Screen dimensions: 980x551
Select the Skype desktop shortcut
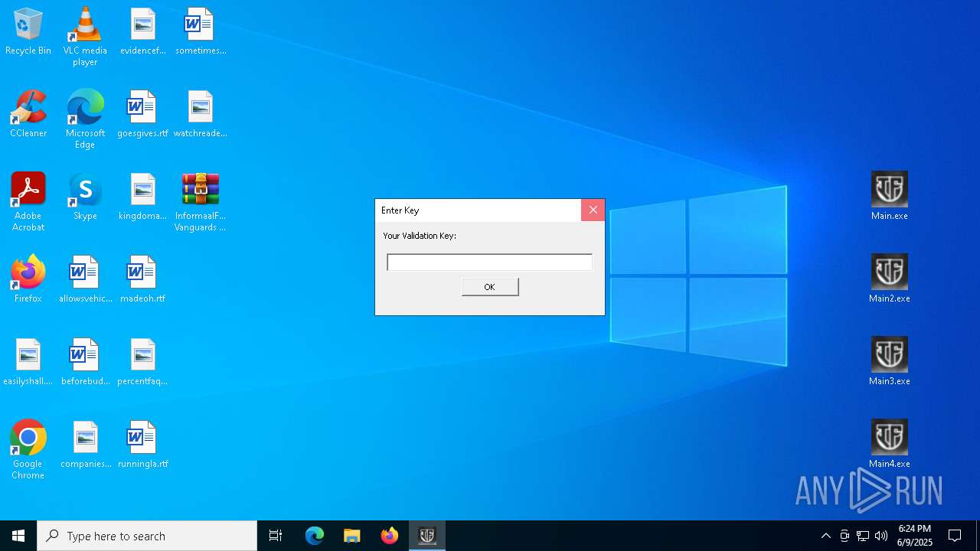click(x=85, y=197)
